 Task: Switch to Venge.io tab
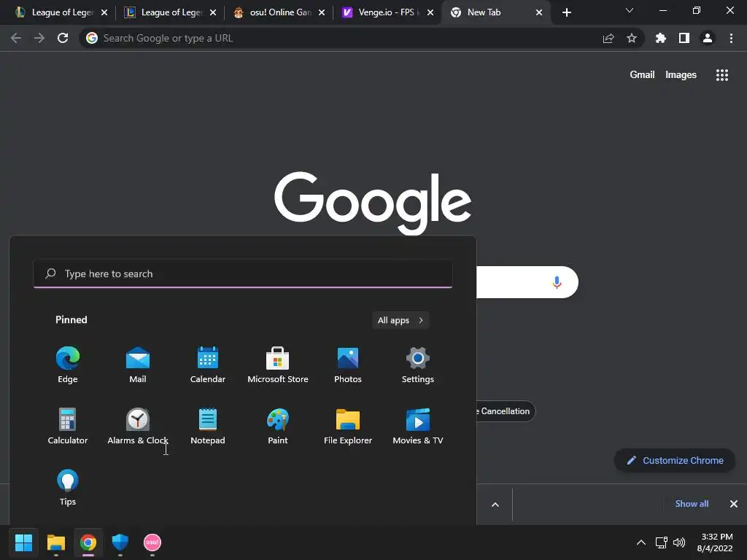coord(387,12)
